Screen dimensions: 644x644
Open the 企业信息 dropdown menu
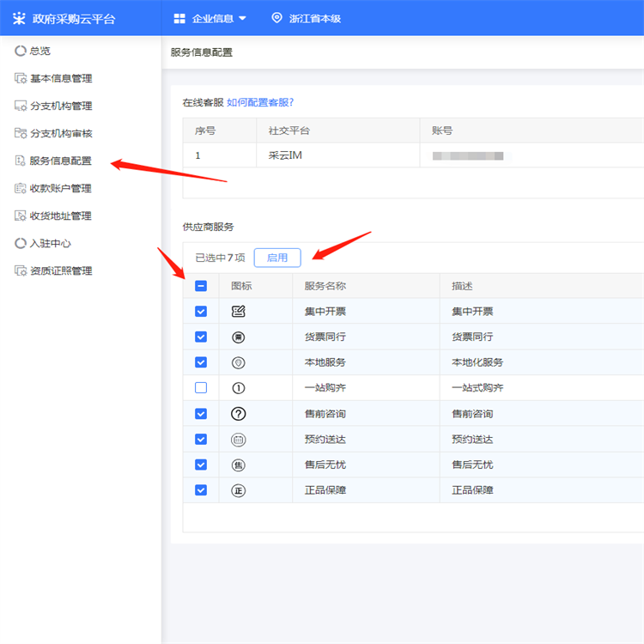coord(210,18)
